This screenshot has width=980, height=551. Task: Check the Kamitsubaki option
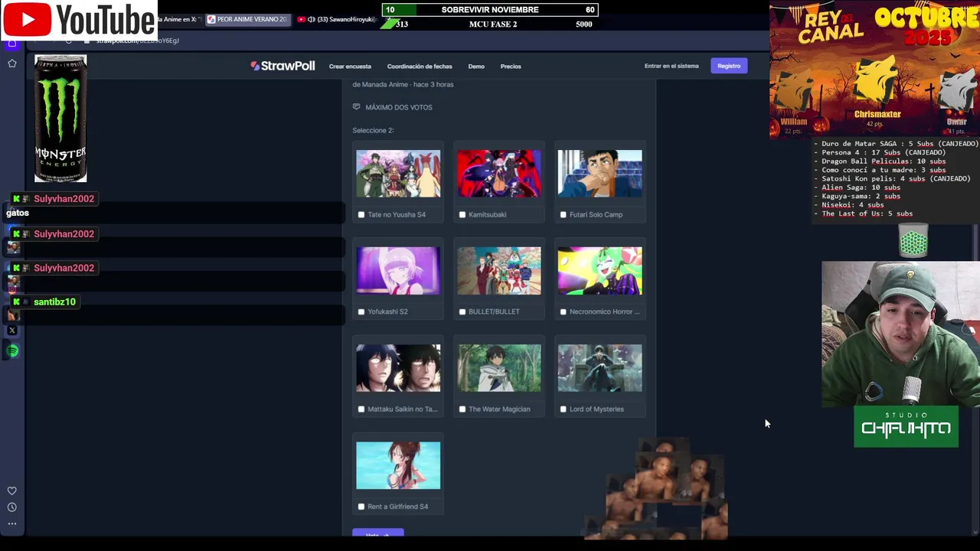462,215
